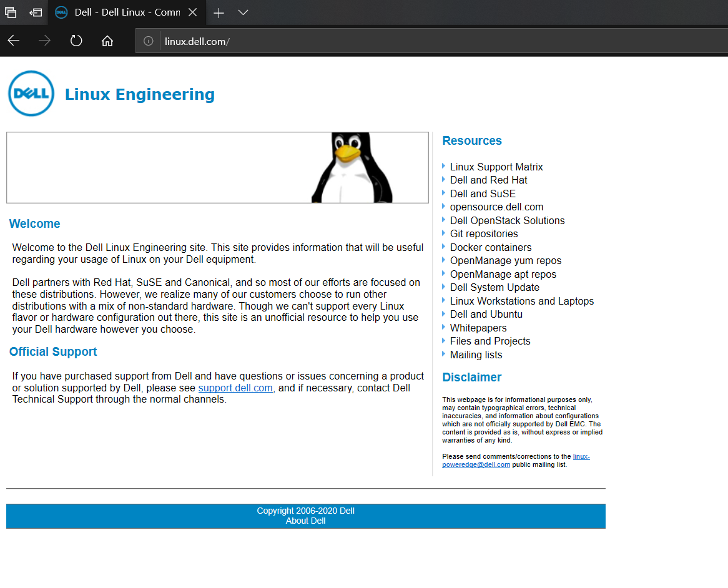This screenshot has width=728, height=588.
Task: Open OpenManage yum repos link
Action: (506, 261)
